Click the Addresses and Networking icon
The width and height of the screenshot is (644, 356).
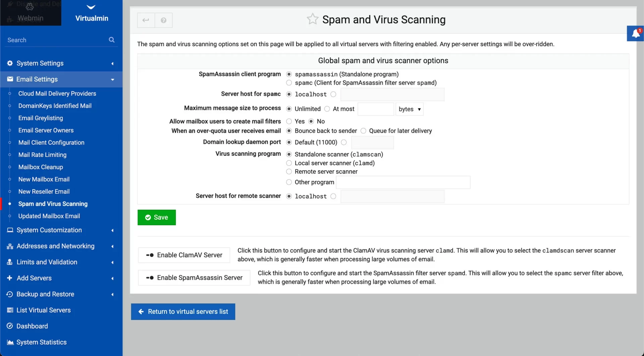pos(10,246)
